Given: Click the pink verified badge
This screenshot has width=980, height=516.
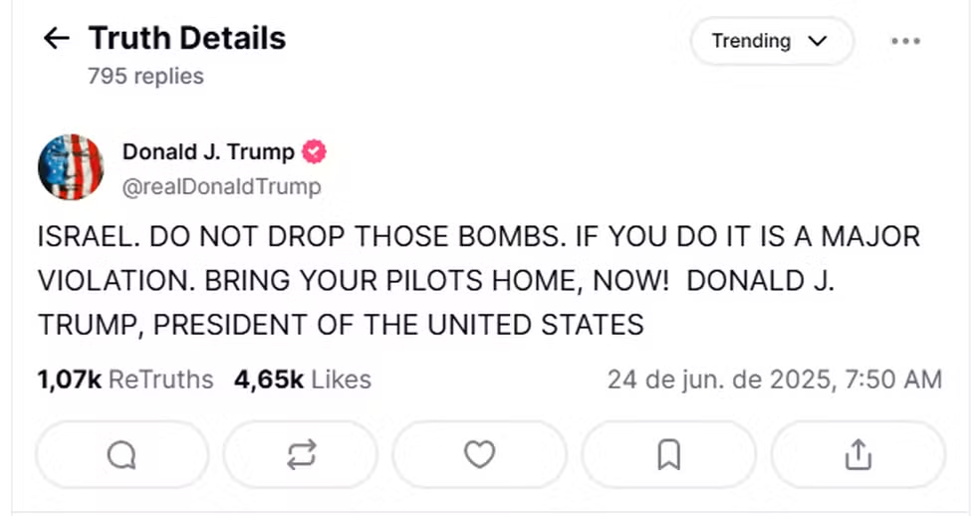Looking at the screenshot, I should [314, 151].
